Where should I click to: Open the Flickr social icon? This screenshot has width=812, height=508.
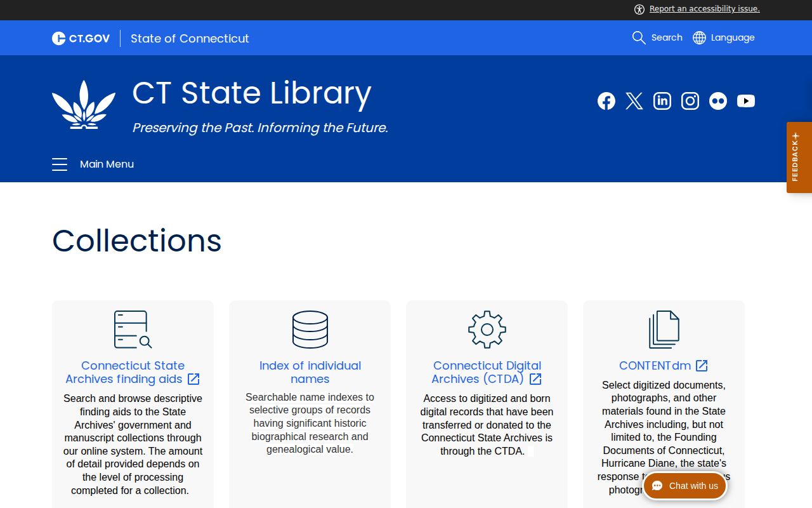click(718, 101)
